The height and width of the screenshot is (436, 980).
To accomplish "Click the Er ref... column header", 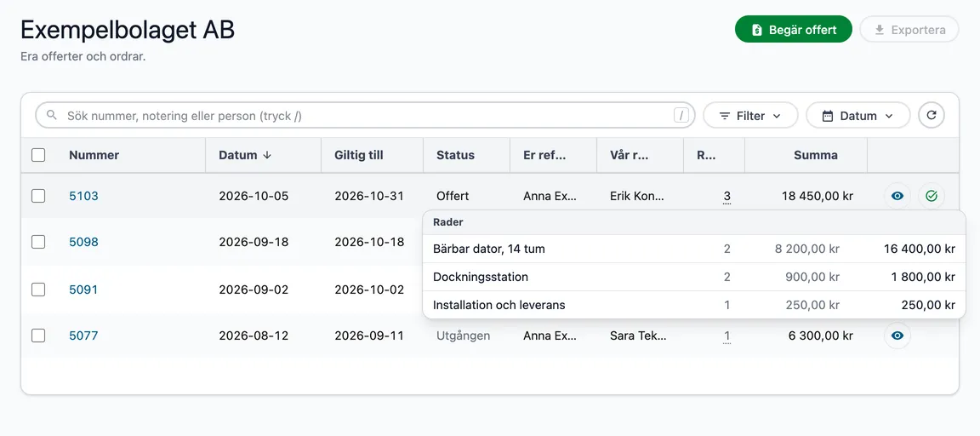I will 544,155.
